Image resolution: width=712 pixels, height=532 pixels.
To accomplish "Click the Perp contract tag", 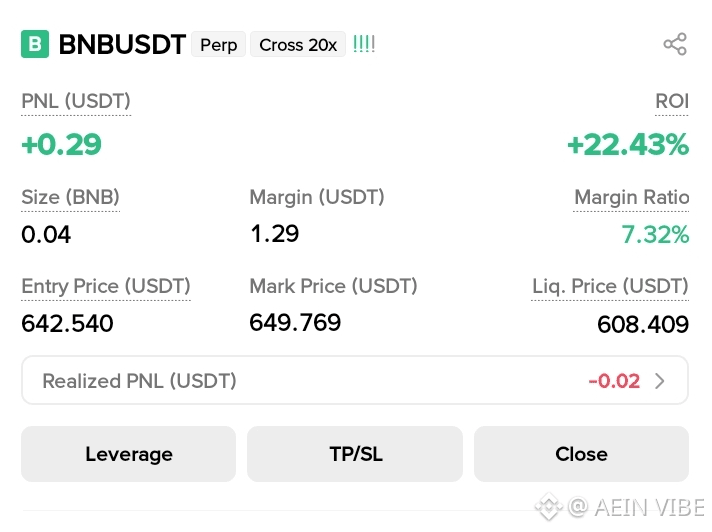I will pos(218,44).
